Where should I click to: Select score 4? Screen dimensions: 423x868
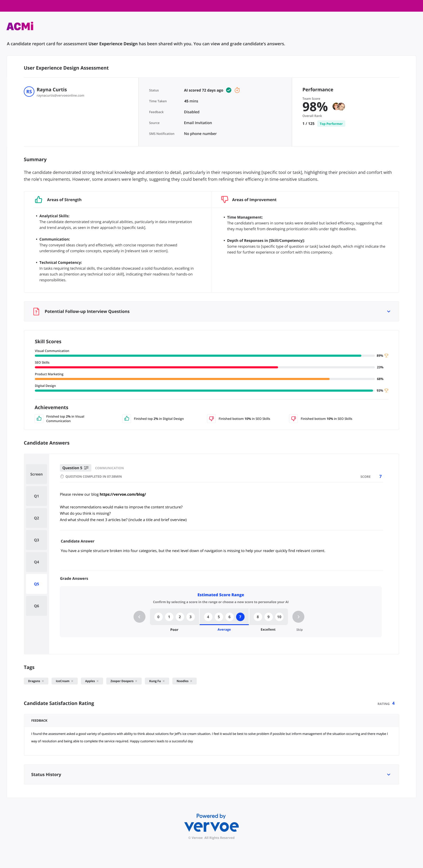208,617
